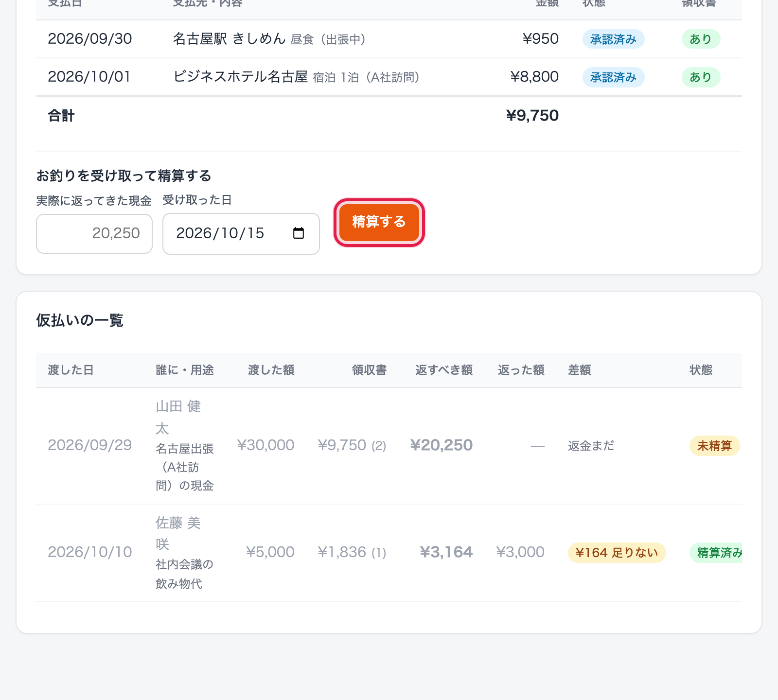Click the 渡した日 column header
Image resolution: width=778 pixels, height=700 pixels.
(x=71, y=370)
